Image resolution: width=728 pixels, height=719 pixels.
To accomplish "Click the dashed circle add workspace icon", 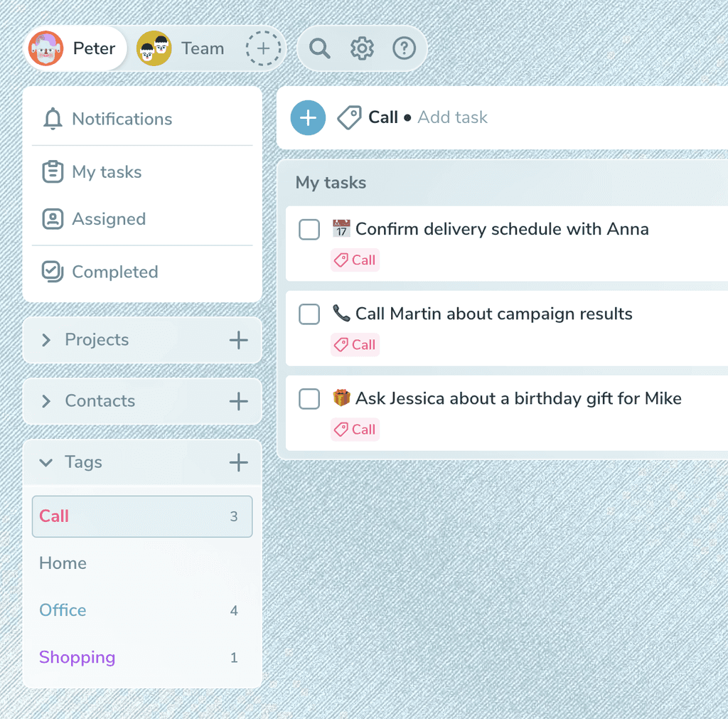I will (263, 48).
